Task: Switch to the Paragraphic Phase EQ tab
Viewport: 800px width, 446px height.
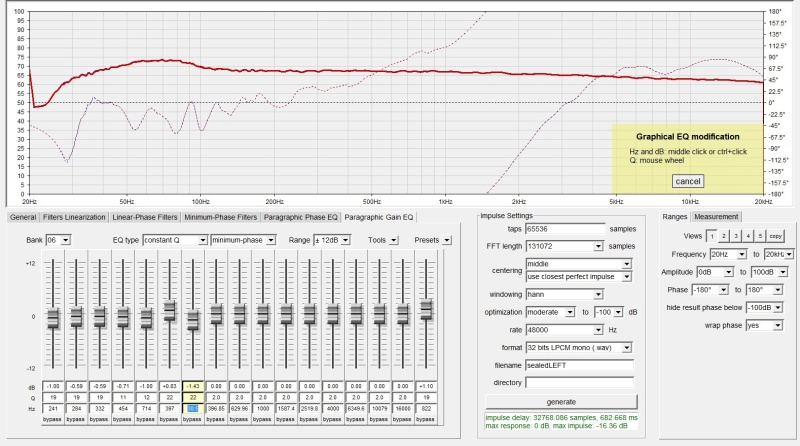Action: [x=300, y=216]
